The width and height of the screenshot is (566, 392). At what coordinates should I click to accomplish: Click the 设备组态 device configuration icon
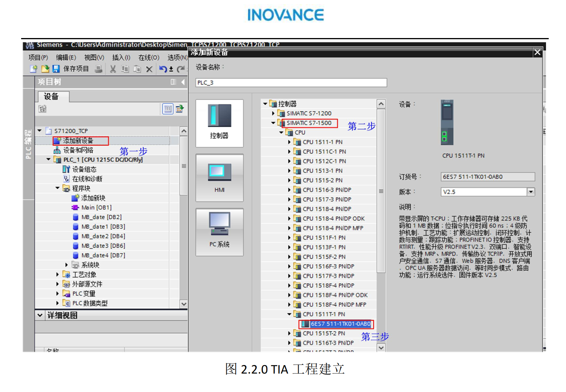click(66, 169)
